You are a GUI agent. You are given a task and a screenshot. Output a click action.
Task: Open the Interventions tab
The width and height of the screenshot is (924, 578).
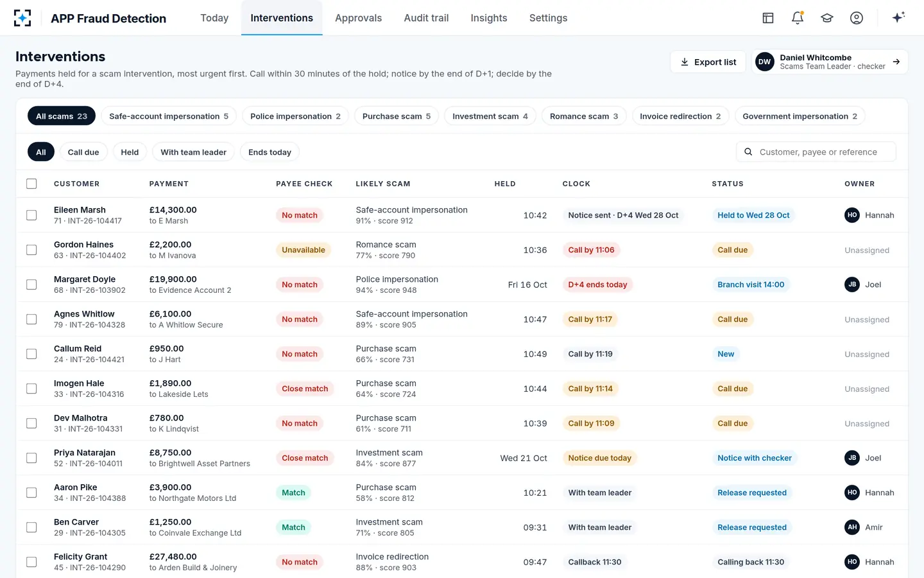pos(282,18)
